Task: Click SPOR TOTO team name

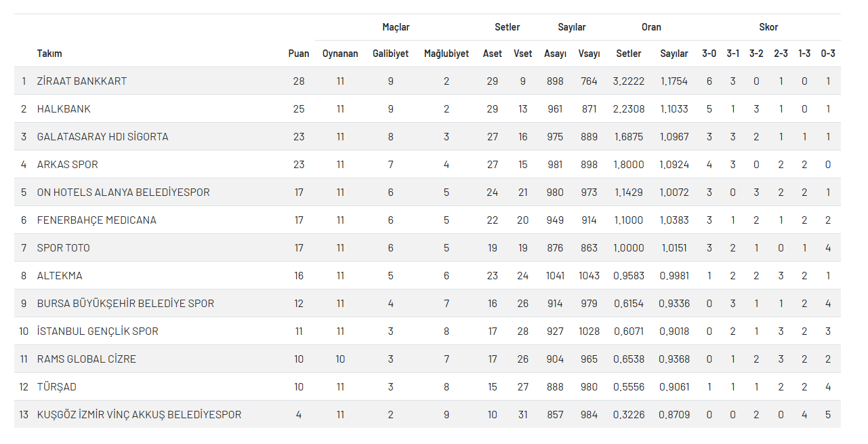Action: pos(64,248)
